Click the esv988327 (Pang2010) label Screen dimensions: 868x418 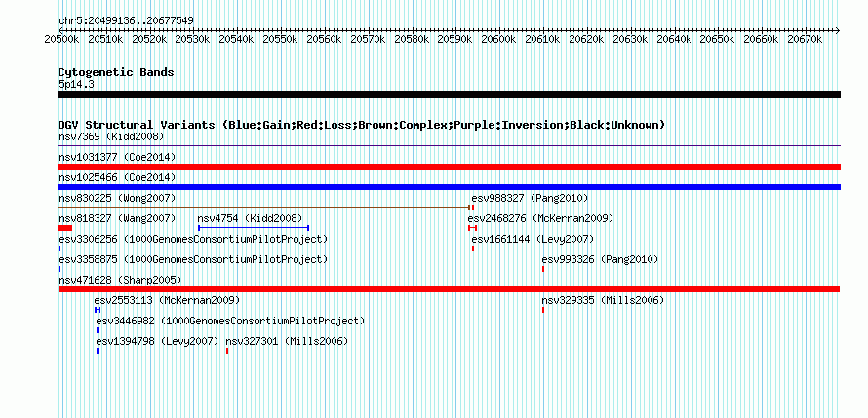[530, 198]
